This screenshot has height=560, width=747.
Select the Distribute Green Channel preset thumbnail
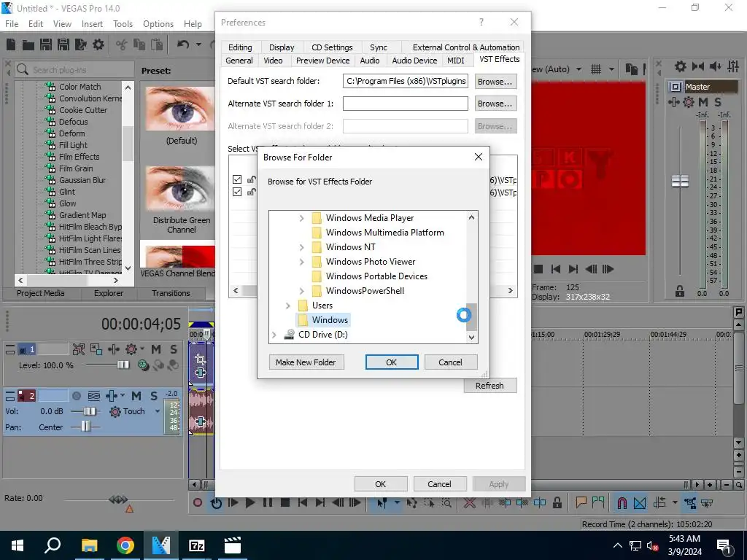(x=182, y=190)
